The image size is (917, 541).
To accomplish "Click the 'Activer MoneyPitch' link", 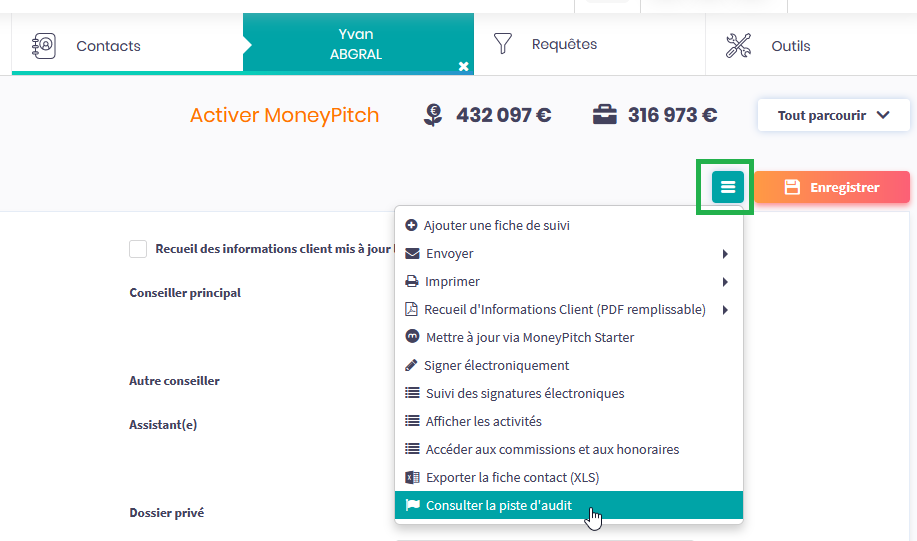I will 284,115.
